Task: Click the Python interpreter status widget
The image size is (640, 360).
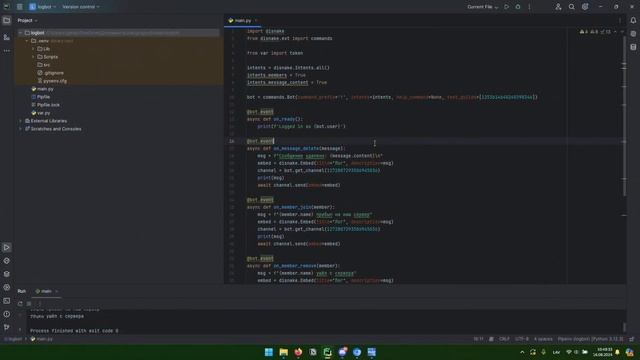Action: (590, 339)
